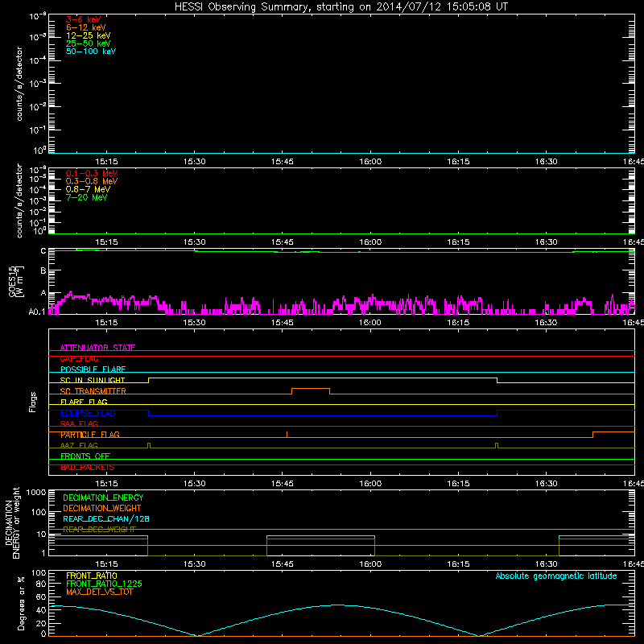
Task: Pick the 0.8-7 MeV legend label
Action: point(88,189)
